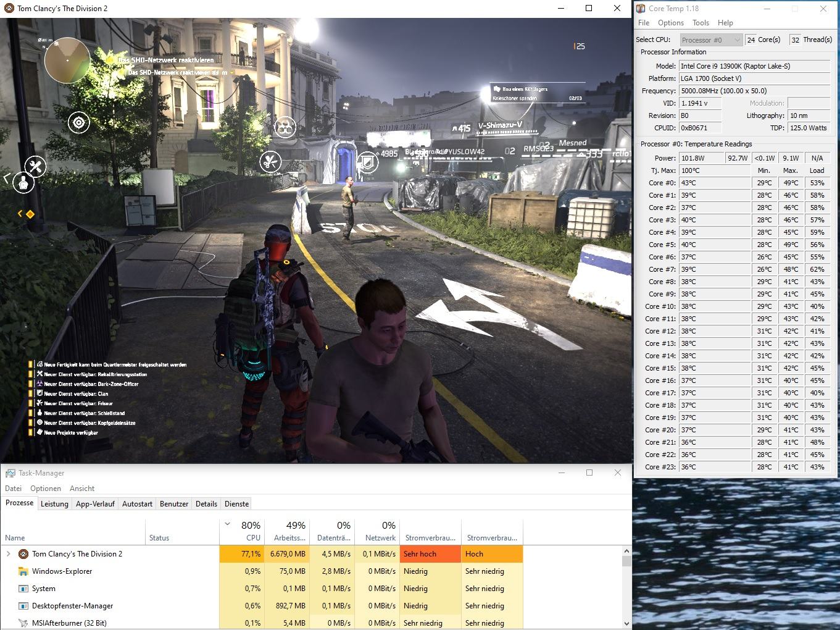Click Task-Manager scrollbar up arrow
This screenshot has height=630, width=840.
626,551
